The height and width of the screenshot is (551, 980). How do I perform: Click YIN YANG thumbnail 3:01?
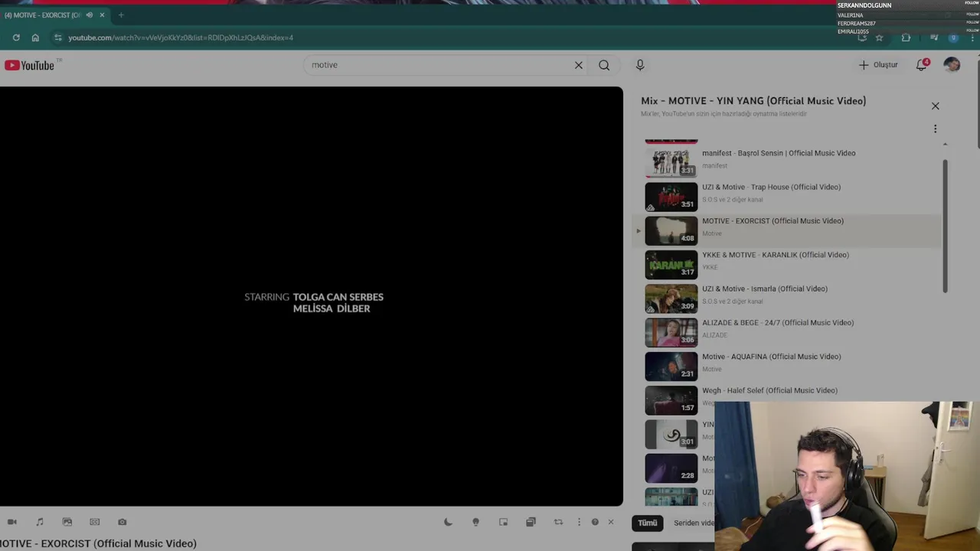point(671,434)
